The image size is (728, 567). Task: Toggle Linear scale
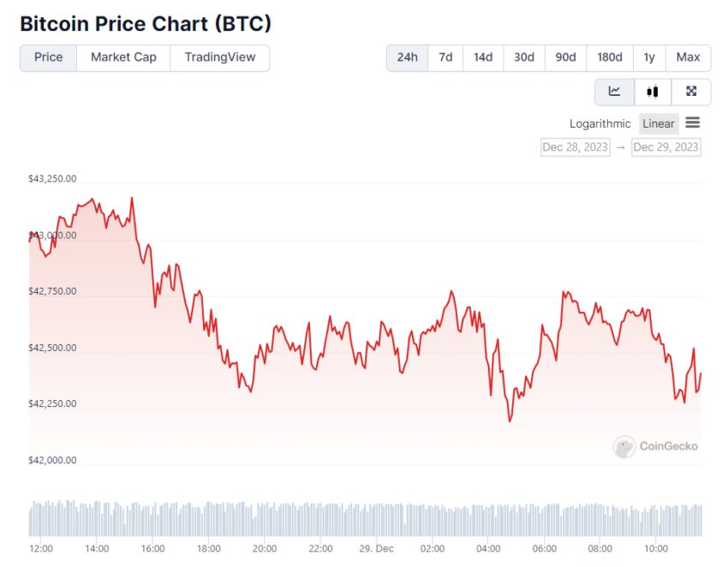(659, 124)
